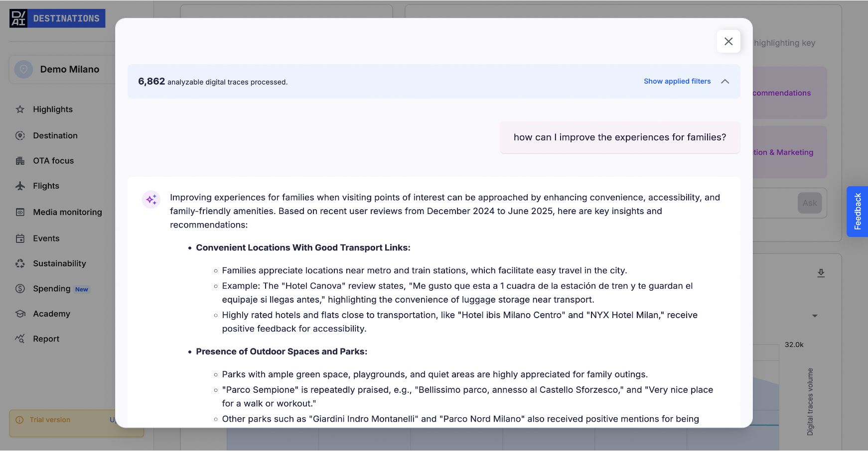Open the Media monitoring icon
Screen dimensions: 868x451
point(20,212)
